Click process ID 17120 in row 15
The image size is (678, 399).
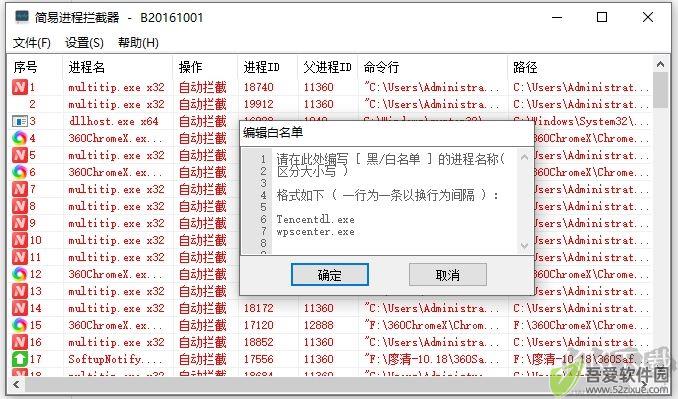pos(259,325)
